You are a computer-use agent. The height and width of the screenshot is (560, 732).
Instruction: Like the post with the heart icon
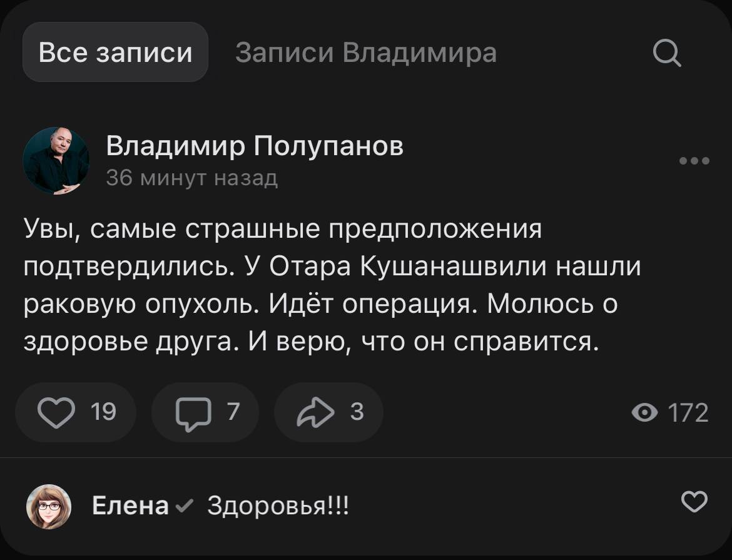pos(56,413)
